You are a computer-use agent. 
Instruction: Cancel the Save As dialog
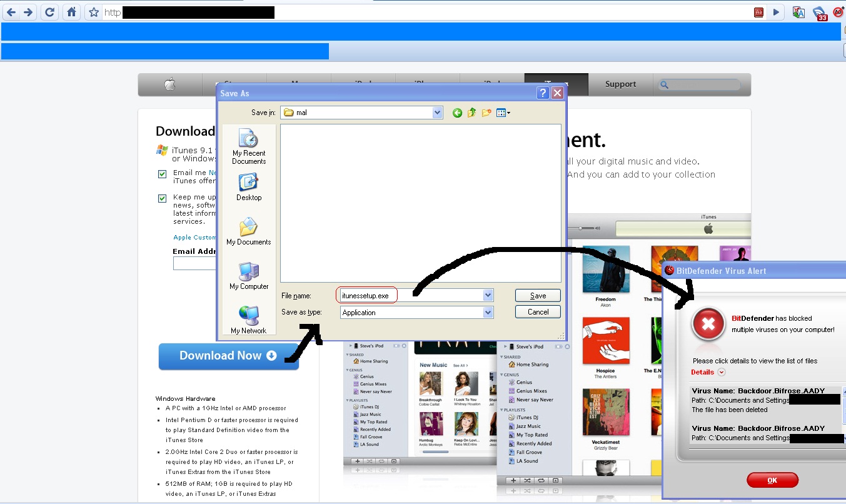[538, 312]
